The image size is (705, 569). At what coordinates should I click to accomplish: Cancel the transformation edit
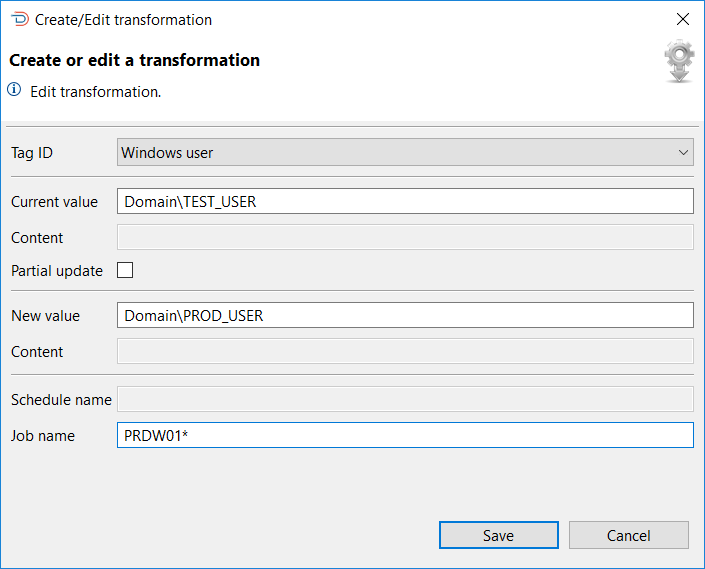click(629, 535)
